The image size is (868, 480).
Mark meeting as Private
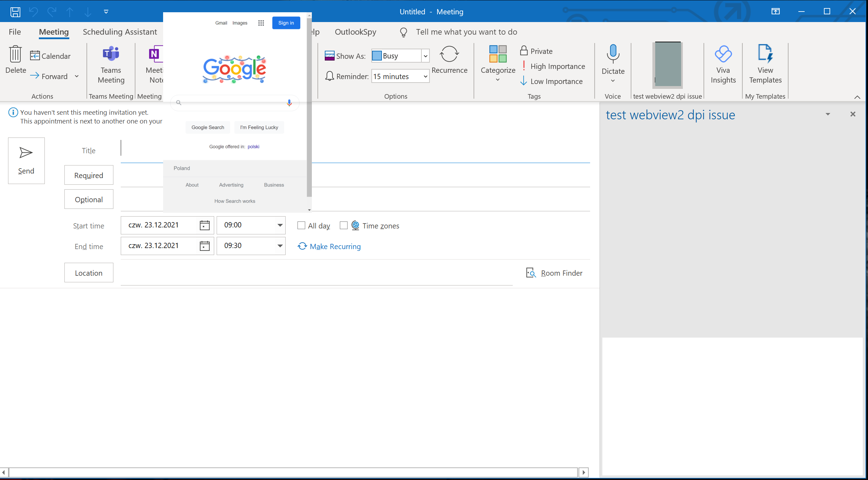(x=536, y=51)
